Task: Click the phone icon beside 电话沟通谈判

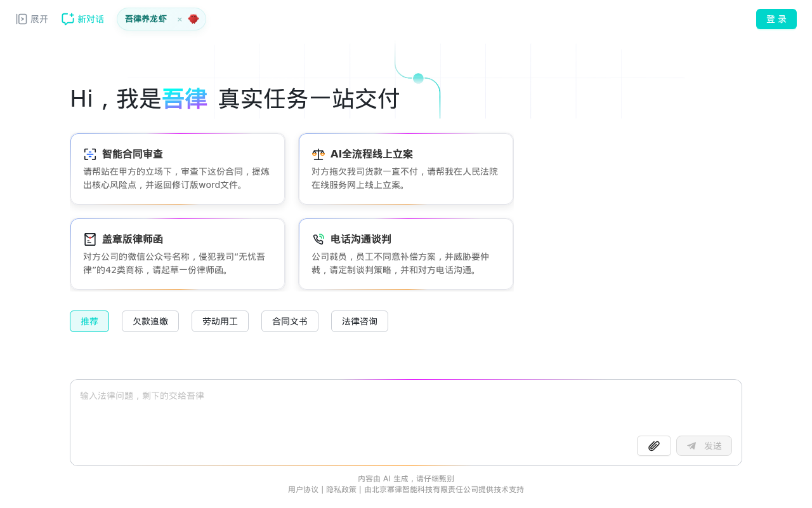Action: (x=318, y=239)
